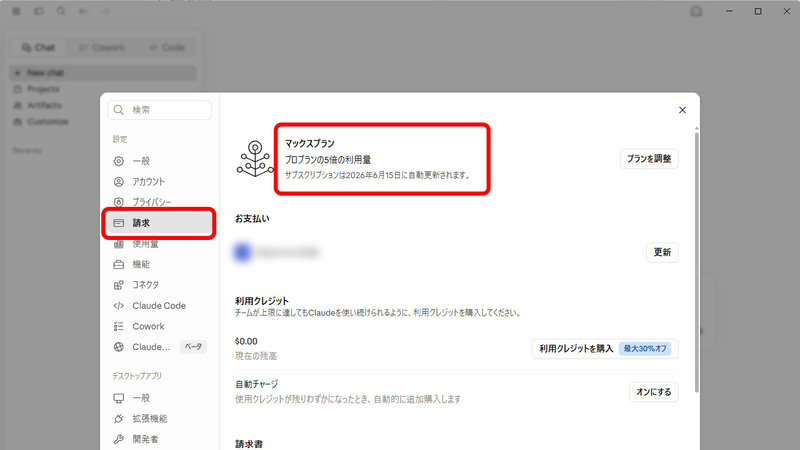Click the blurred payment card icon

242,252
